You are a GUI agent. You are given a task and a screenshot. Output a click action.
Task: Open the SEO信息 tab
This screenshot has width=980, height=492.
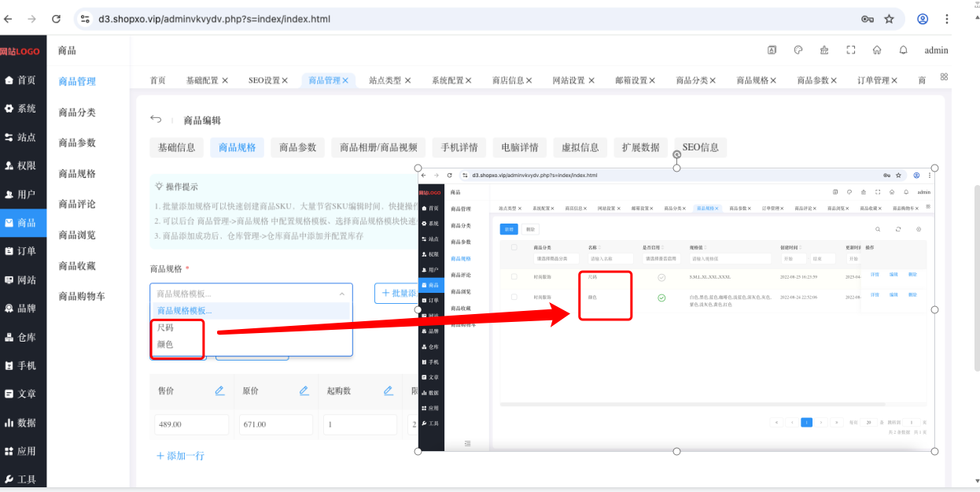pyautogui.click(x=701, y=147)
